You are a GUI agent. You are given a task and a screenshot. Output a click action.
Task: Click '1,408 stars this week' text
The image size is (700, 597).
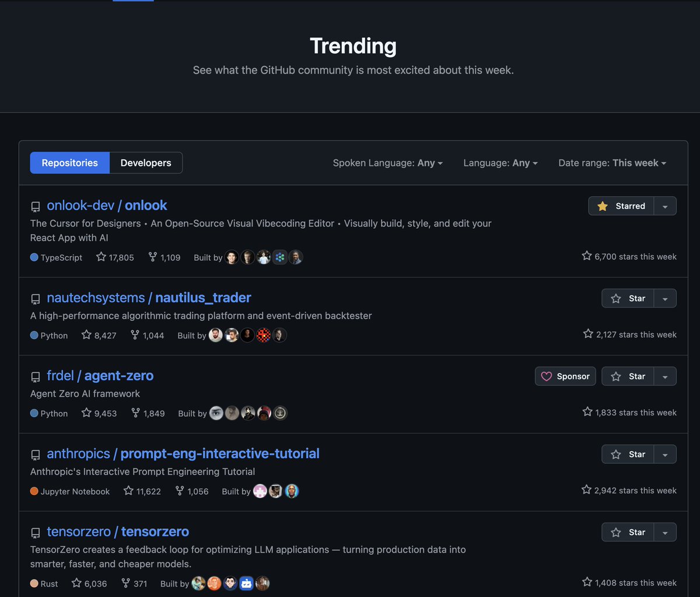click(x=629, y=582)
